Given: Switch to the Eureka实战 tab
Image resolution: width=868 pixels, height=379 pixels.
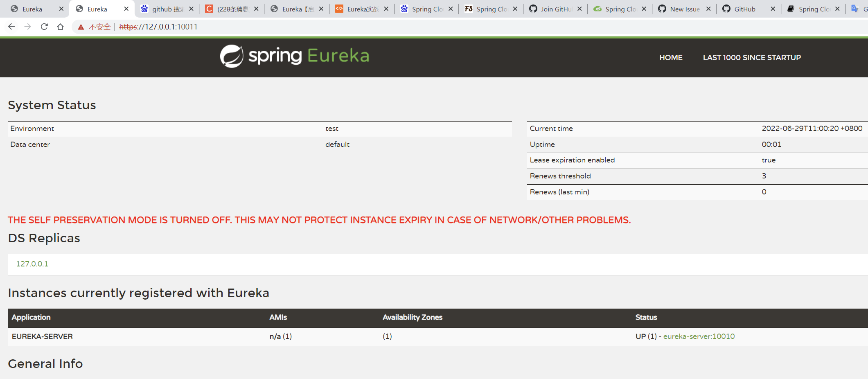Looking at the screenshot, I should tap(362, 9).
